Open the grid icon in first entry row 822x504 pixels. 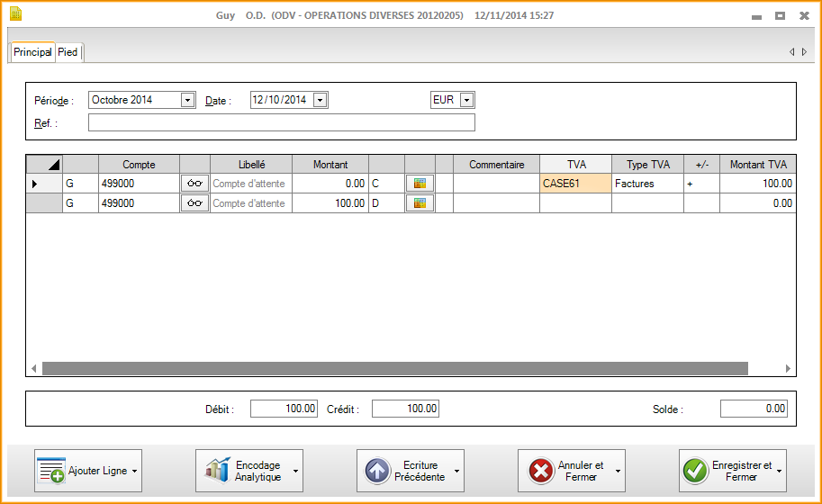(x=420, y=184)
